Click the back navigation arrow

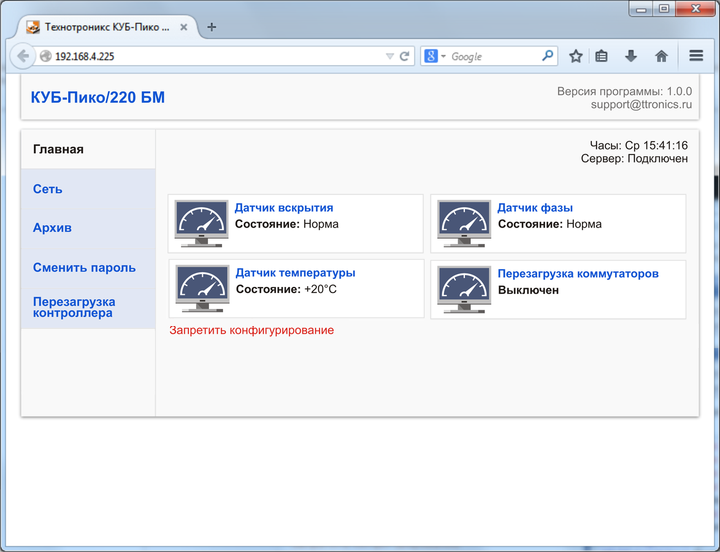(x=23, y=56)
